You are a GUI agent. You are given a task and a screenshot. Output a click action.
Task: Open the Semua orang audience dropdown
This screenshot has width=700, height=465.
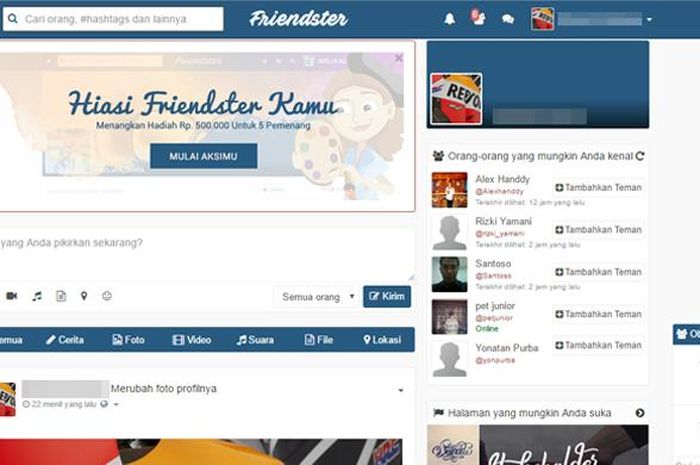[317, 297]
